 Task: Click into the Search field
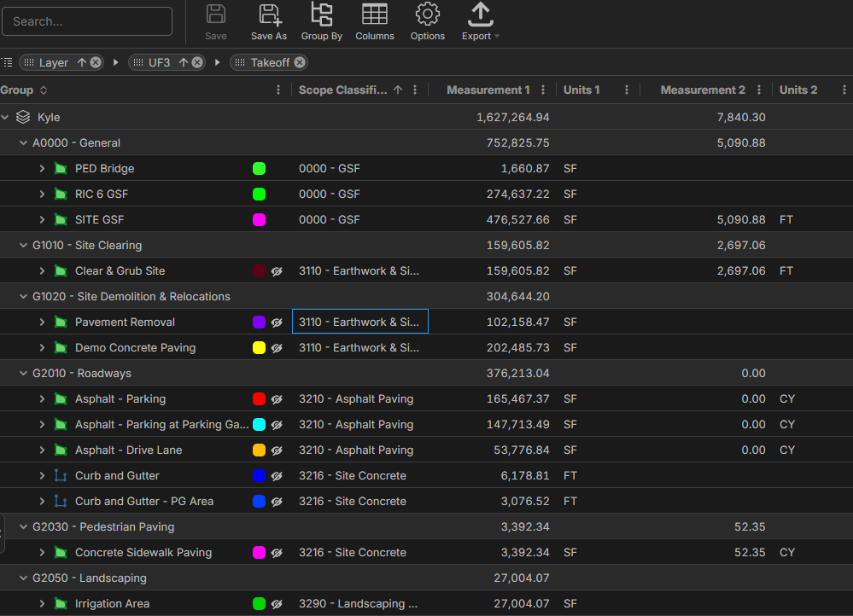[x=86, y=21]
